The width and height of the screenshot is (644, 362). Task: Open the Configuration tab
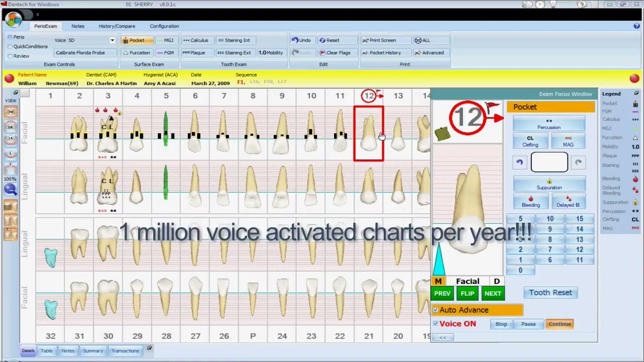coord(164,26)
